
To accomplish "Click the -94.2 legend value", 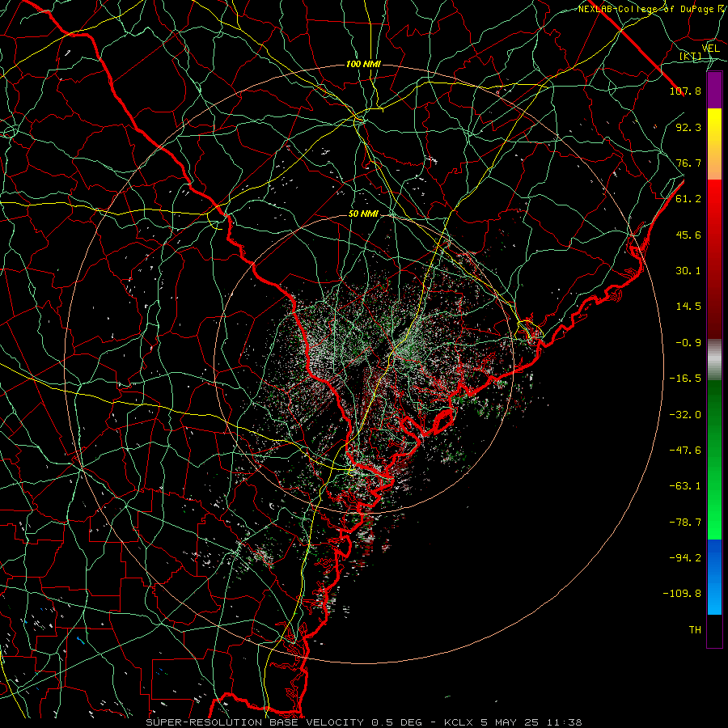I will tap(685, 558).
